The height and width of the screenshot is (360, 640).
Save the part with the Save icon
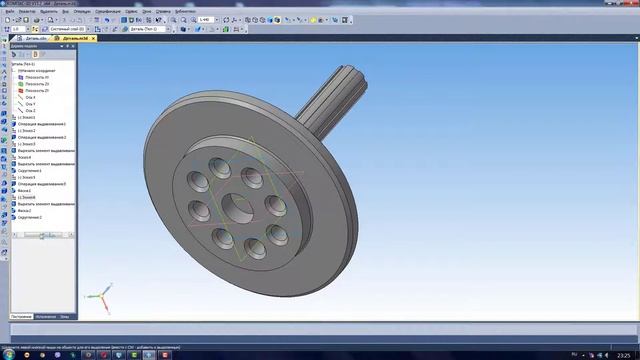pyautogui.click(x=26, y=20)
